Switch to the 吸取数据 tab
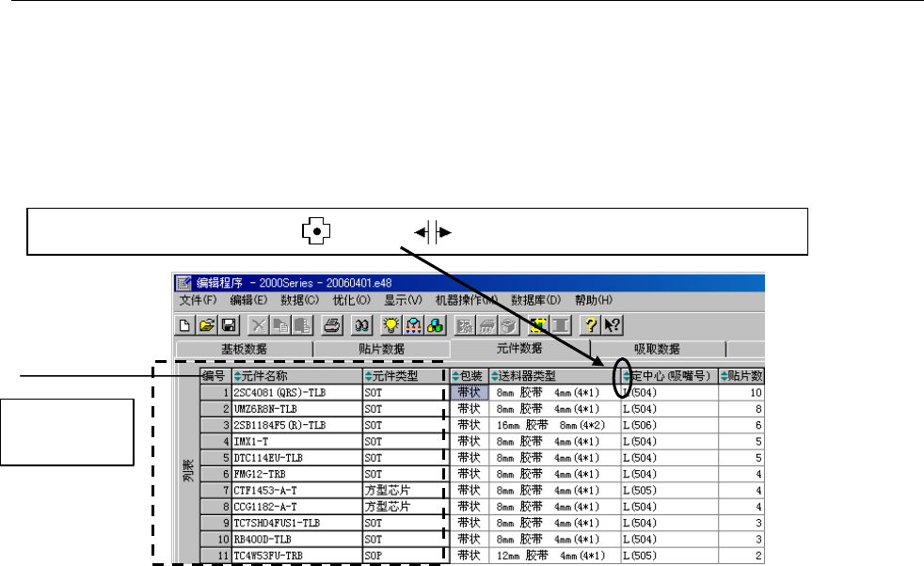Screen dimensions: 924x566 click(x=657, y=349)
